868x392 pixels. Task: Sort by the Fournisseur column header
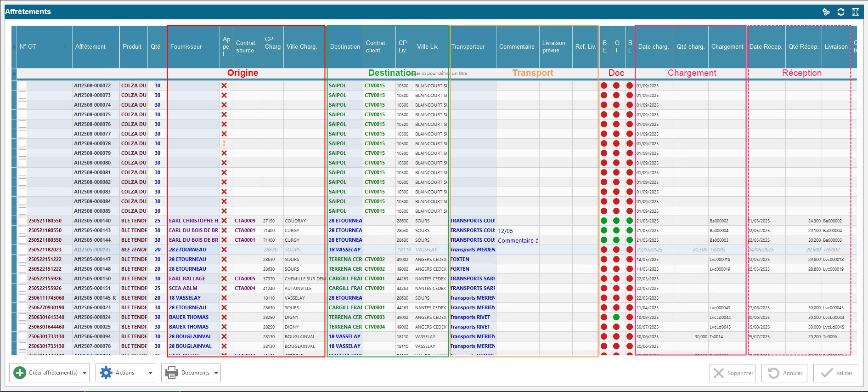[186, 46]
